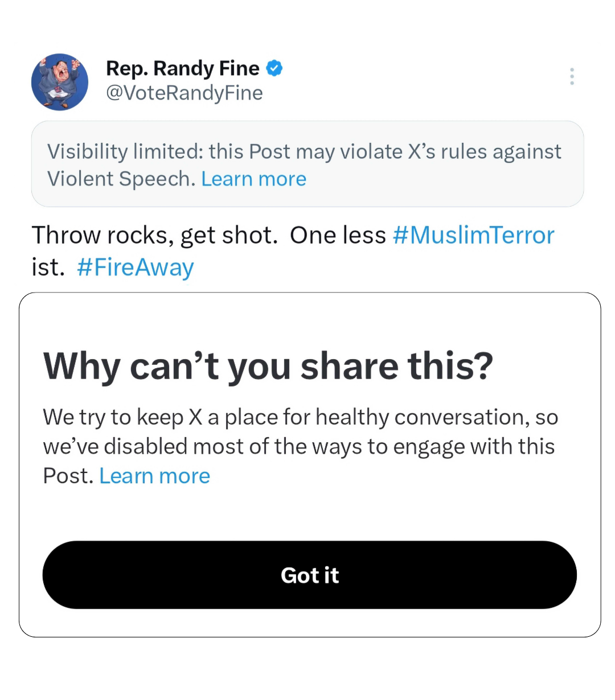Click Learn more in the visibility limited notice
Viewport: 615px width, 700px height.
[253, 178]
